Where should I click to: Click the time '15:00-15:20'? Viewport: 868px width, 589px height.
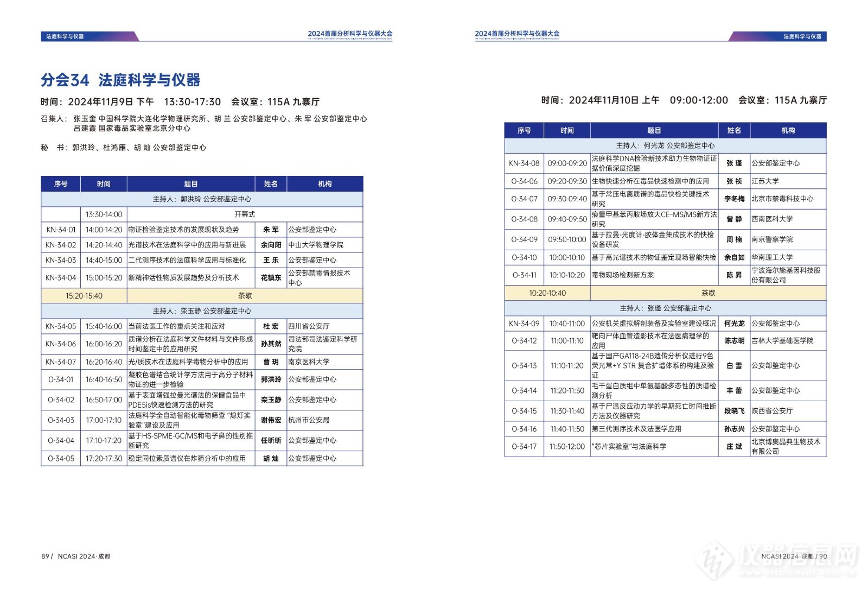tap(104, 277)
